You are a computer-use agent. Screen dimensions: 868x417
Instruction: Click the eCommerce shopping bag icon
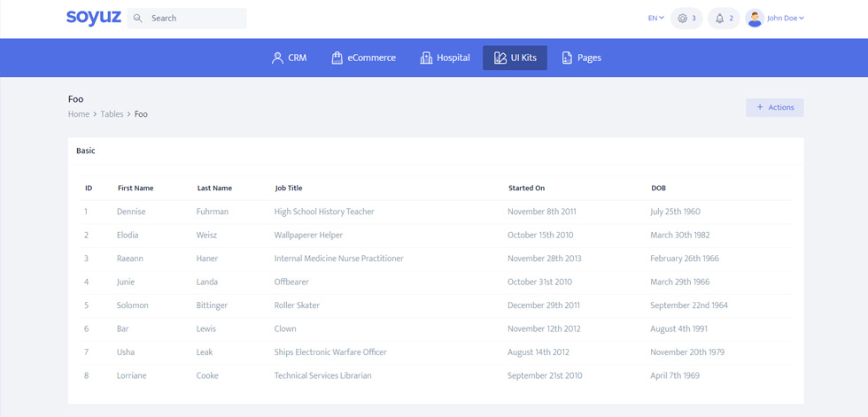tap(337, 58)
